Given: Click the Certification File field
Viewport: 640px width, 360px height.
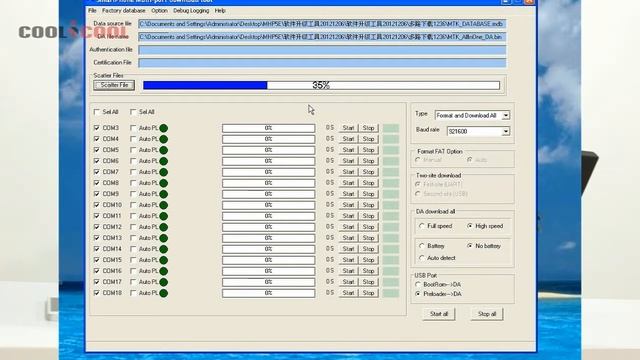Looking at the screenshot, I should [322, 63].
